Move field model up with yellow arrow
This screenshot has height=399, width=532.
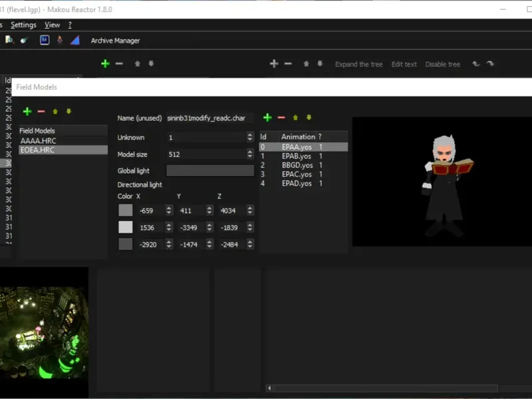[x=55, y=112]
